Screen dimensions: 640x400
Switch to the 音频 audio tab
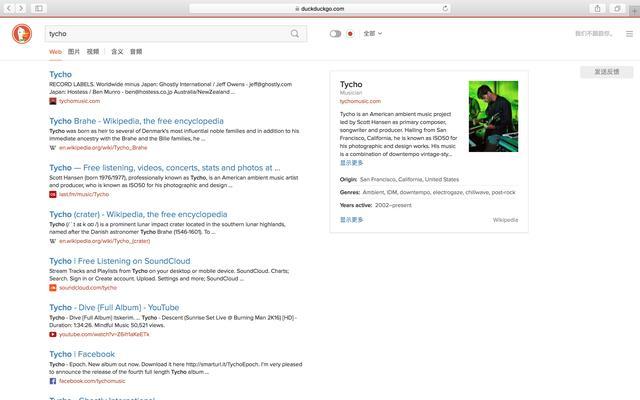[x=136, y=51]
